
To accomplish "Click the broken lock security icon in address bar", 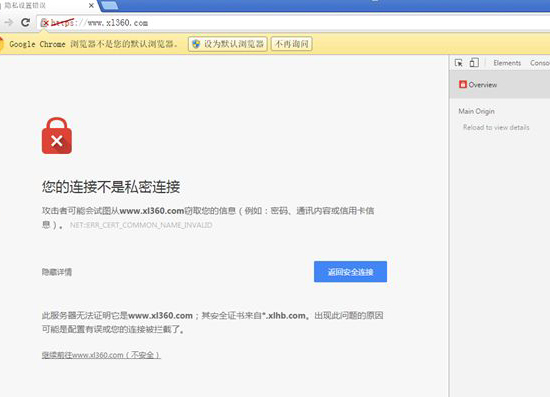I will (x=45, y=23).
